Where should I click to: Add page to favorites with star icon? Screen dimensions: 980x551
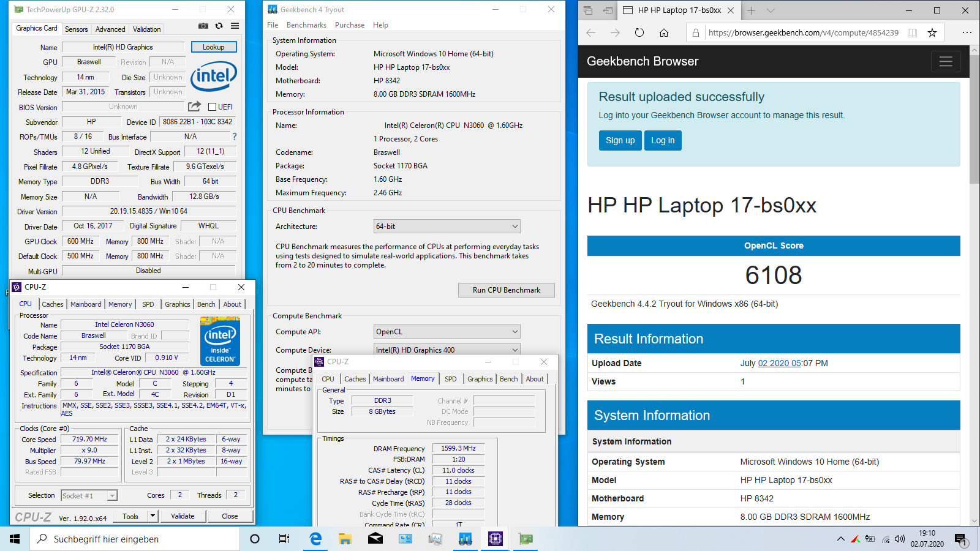pos(932,33)
